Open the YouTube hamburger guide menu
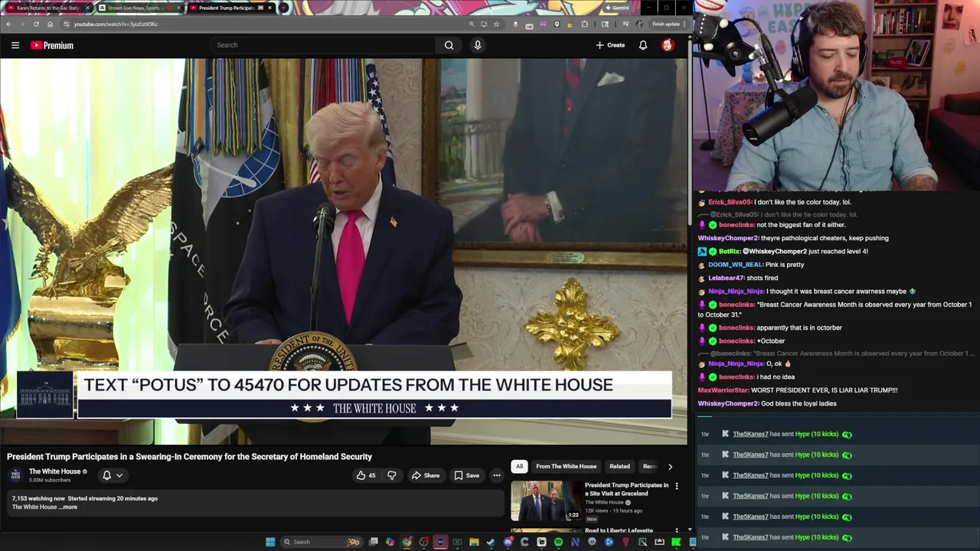The height and width of the screenshot is (551, 980). 15,45
